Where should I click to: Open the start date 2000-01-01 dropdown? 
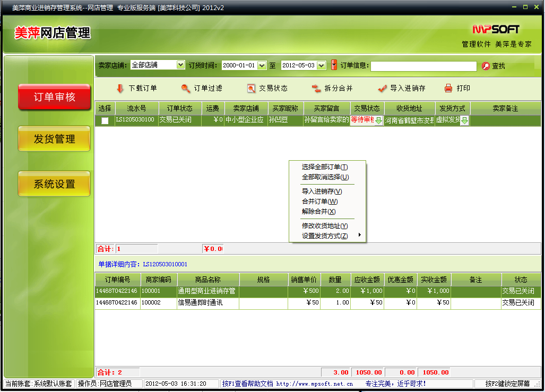pos(262,66)
